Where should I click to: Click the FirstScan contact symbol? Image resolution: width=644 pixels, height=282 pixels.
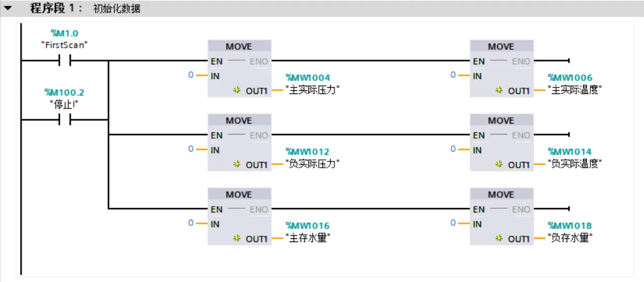[65, 61]
